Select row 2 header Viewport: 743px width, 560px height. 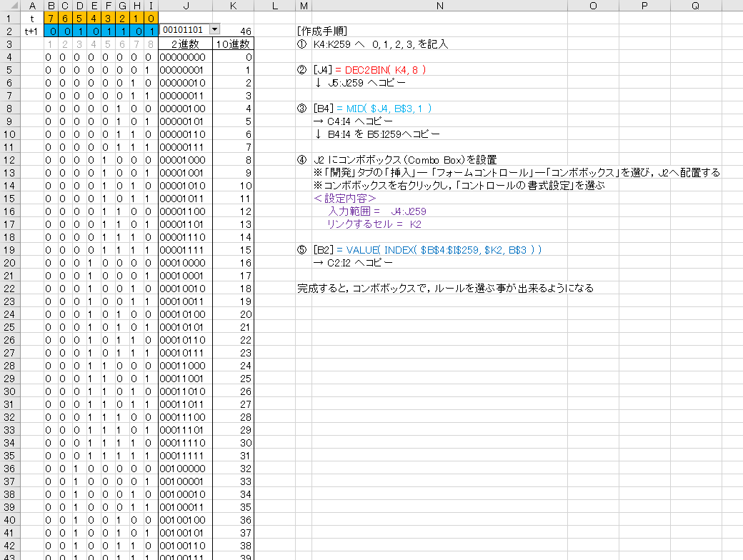[9, 31]
